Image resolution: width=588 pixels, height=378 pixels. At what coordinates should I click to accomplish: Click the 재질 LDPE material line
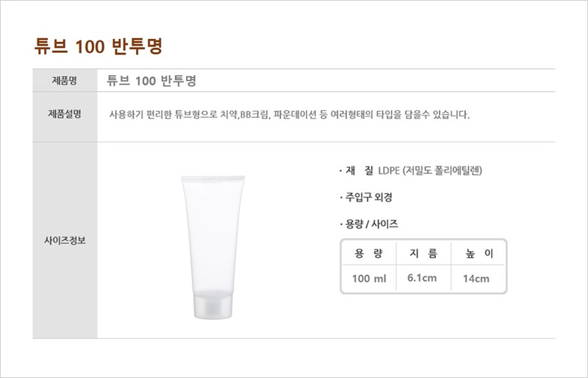(411, 171)
